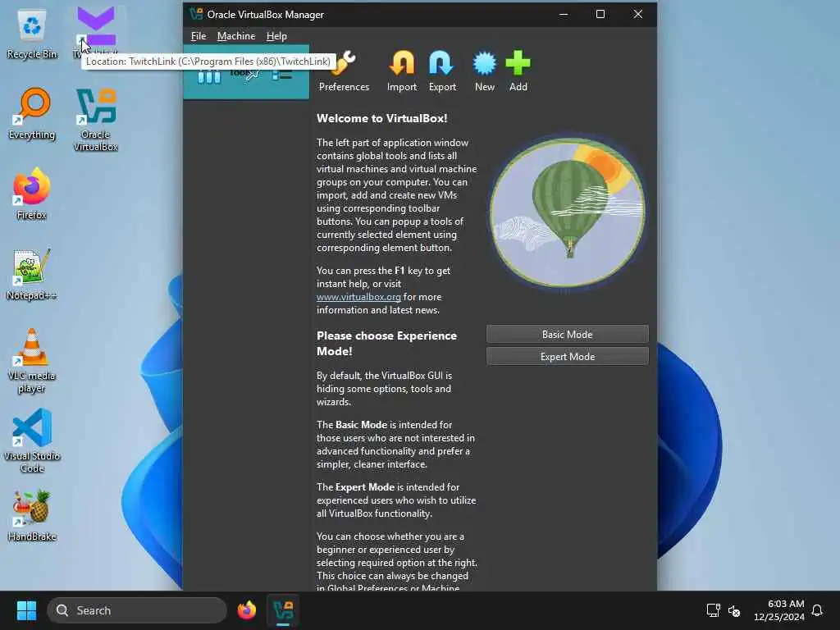The width and height of the screenshot is (840, 630).
Task: Open the network status tray icon
Action: (x=713, y=610)
